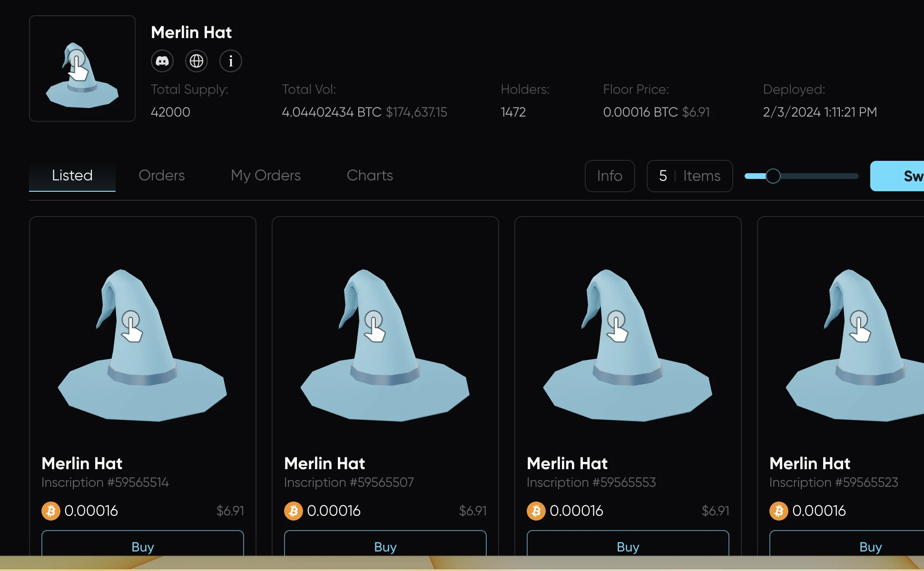Screen dimensions: 924x571
Task: Open the website globe icon
Action: pos(197,61)
